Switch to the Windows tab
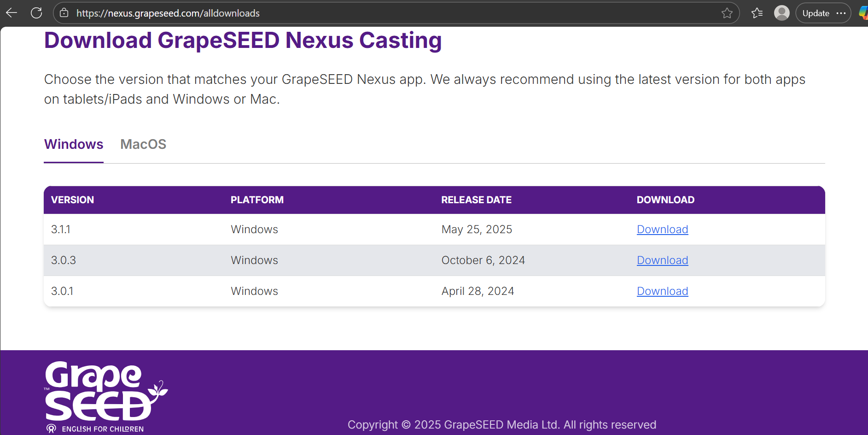 tap(74, 144)
